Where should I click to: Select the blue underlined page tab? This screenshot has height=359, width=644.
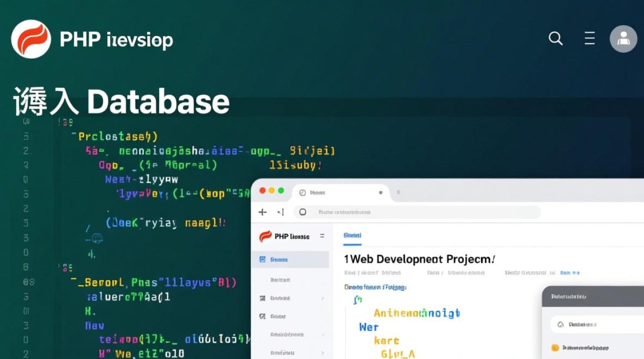pos(352,236)
